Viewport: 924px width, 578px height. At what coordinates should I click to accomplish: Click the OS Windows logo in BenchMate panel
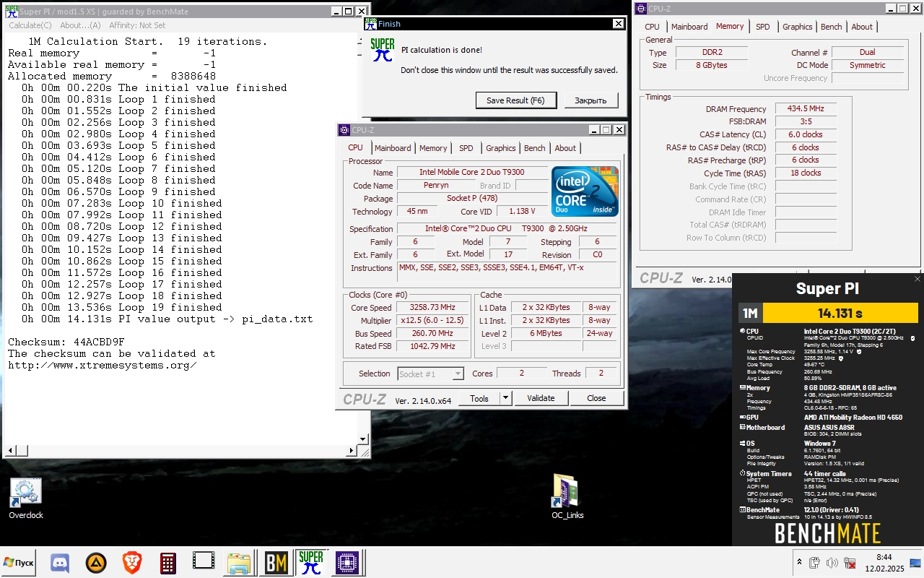pyautogui.click(x=741, y=444)
